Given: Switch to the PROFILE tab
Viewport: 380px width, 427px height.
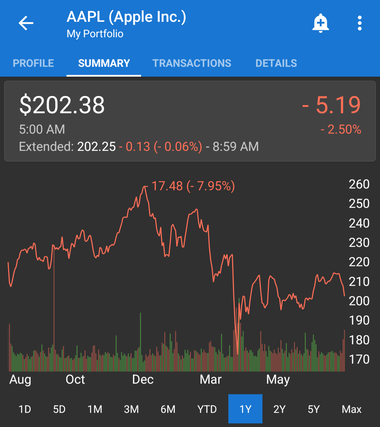Looking at the screenshot, I should pyautogui.click(x=33, y=63).
